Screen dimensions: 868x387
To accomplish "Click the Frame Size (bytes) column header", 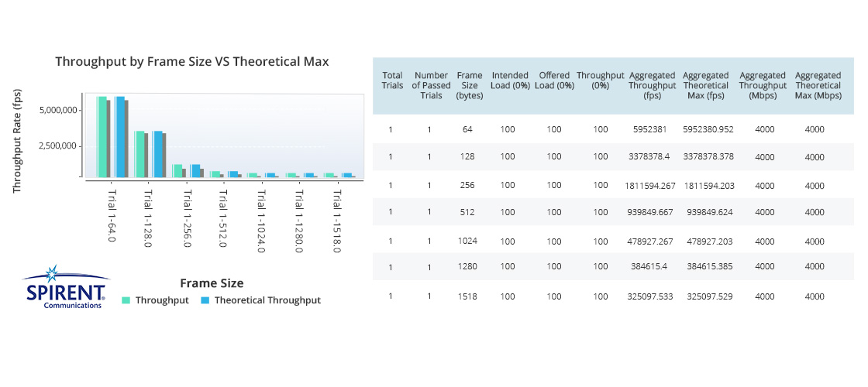I will click(x=469, y=85).
